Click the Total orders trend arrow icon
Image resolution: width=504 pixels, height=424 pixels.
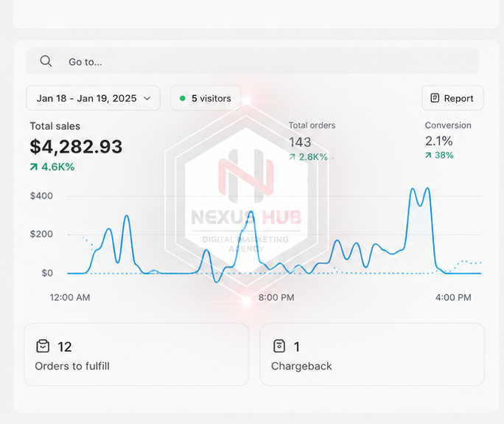[293, 157]
